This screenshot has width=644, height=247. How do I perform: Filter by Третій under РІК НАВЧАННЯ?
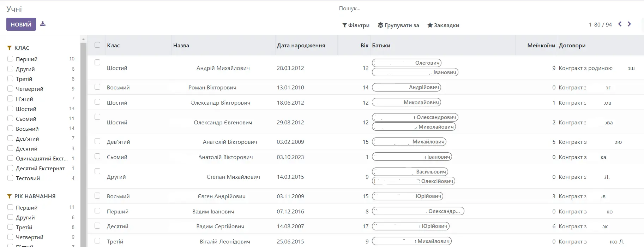point(10,227)
